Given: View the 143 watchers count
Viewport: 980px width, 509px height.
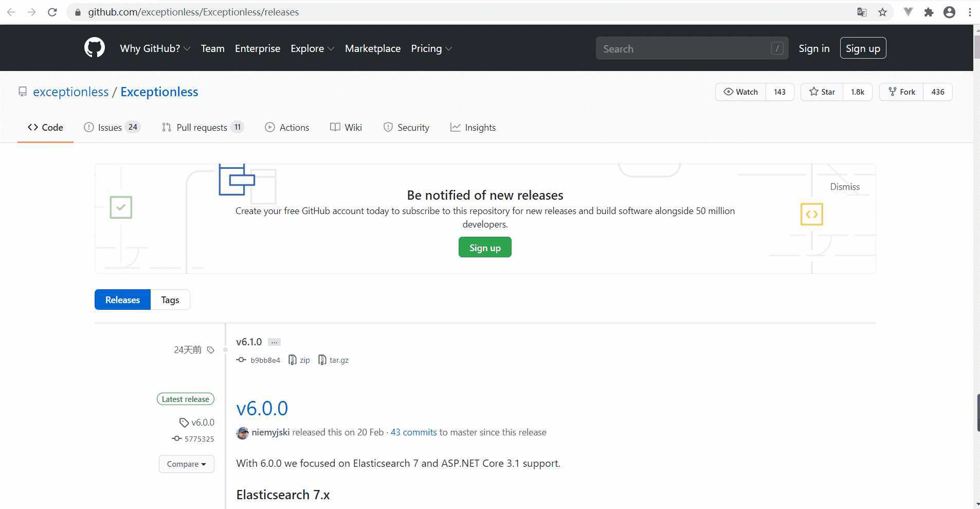Looking at the screenshot, I should tap(780, 92).
